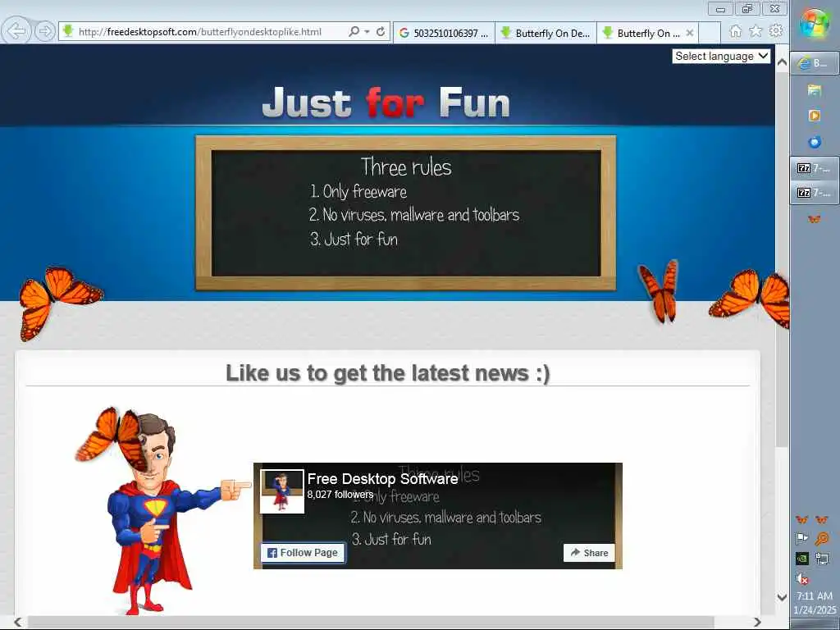Screen dimensions: 840x630
Task: Click the horizontal scrollbar left arrow
Action: (18, 623)
